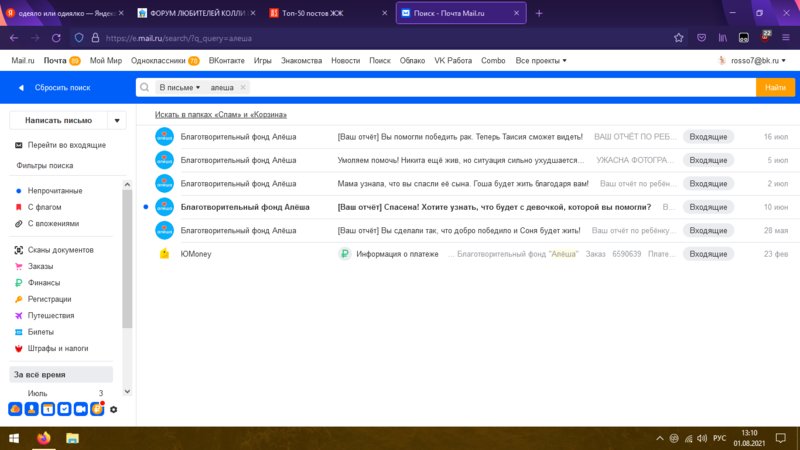Show hidden system tray icons chevron

(660, 438)
